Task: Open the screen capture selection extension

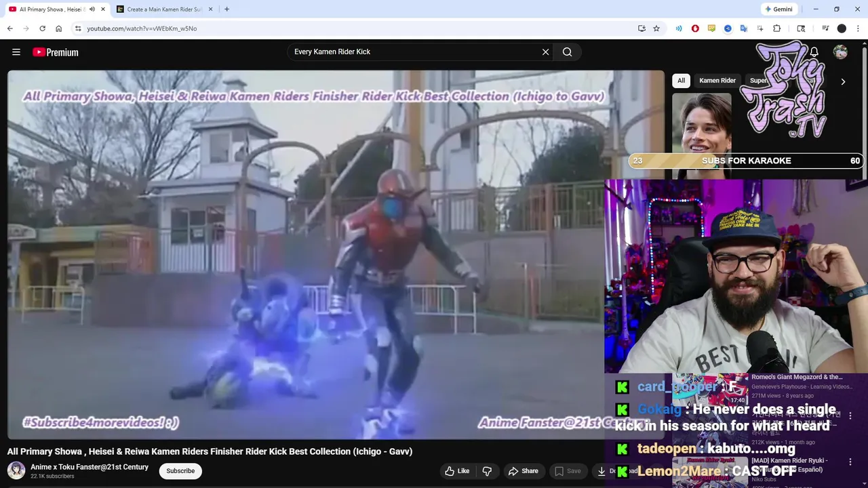Action: point(760,28)
